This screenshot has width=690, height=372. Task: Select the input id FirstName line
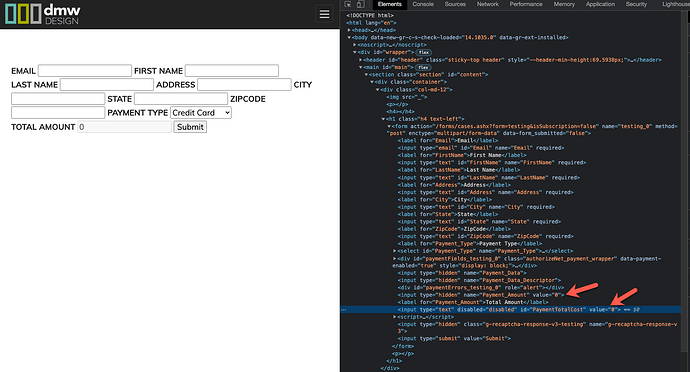pos(492,162)
